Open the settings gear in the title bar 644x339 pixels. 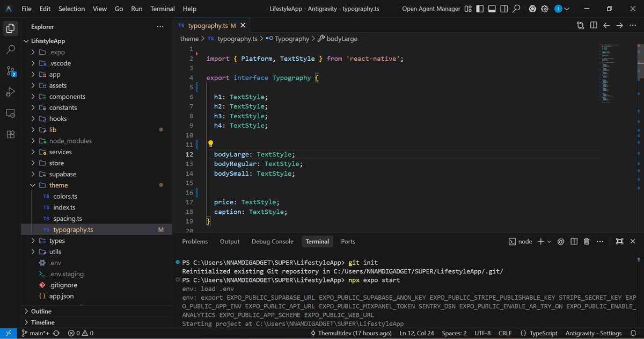click(x=545, y=9)
